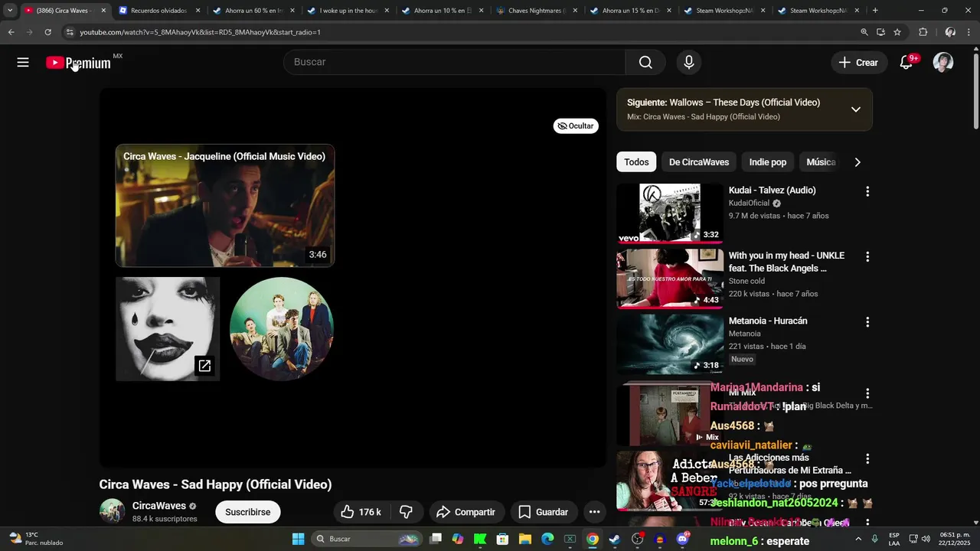Select the Música chip
The height and width of the screenshot is (551, 980).
click(x=821, y=162)
